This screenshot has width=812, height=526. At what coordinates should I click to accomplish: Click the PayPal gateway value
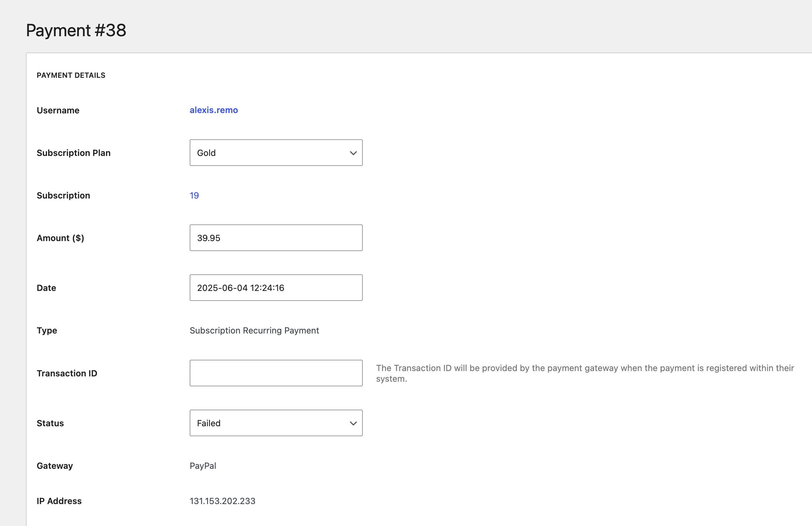click(x=203, y=466)
